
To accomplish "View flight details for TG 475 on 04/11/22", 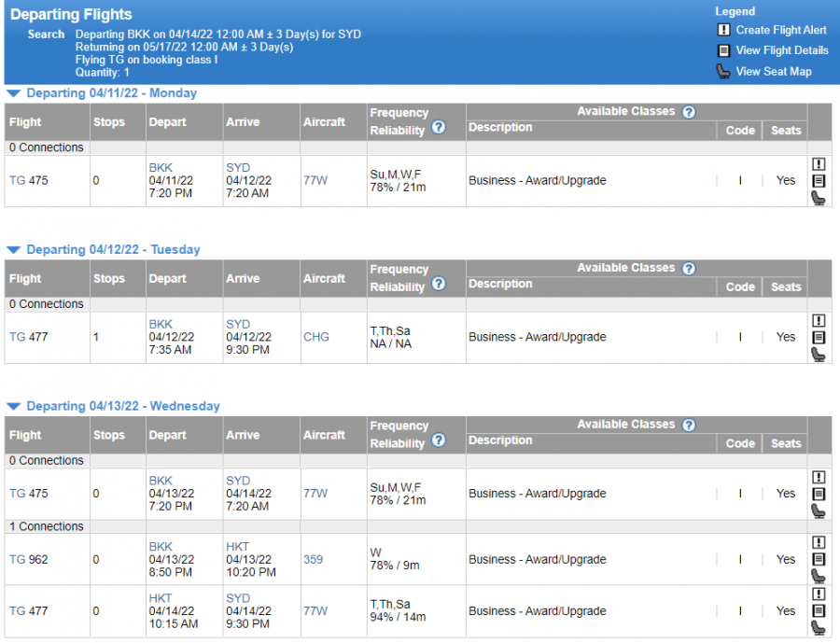I will (819, 181).
